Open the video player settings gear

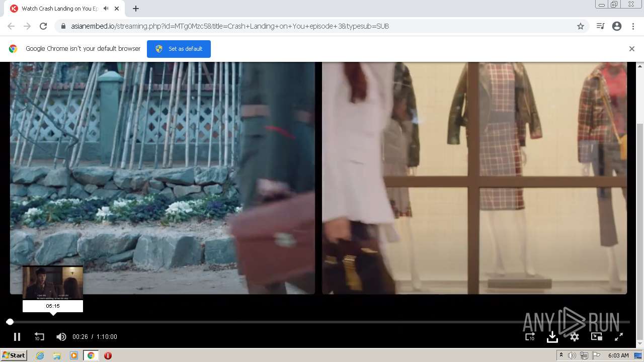tap(575, 337)
